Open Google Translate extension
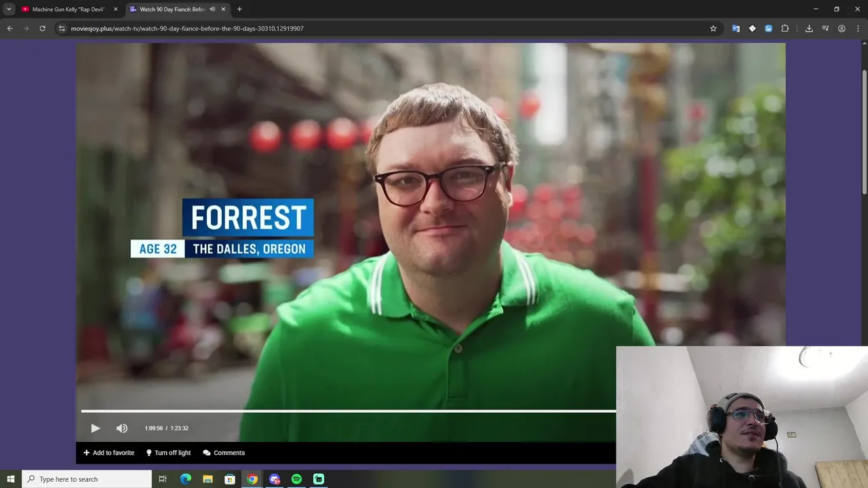 click(x=736, y=28)
